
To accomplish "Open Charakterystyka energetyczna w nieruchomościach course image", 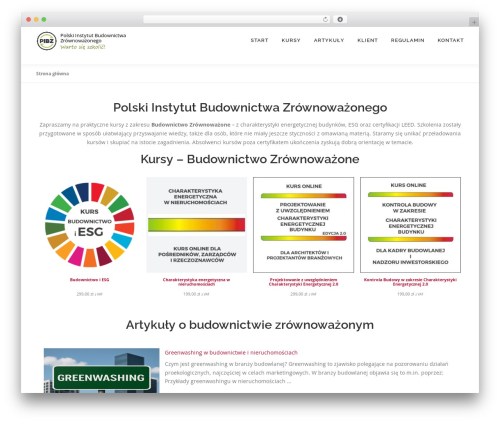I will pyautogui.click(x=196, y=225).
